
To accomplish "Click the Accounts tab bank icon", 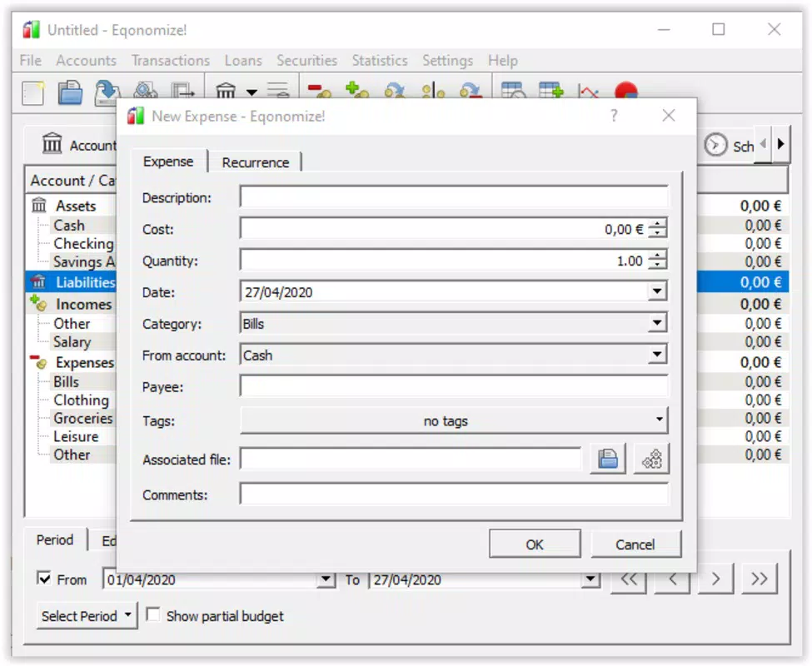I will tap(52, 143).
